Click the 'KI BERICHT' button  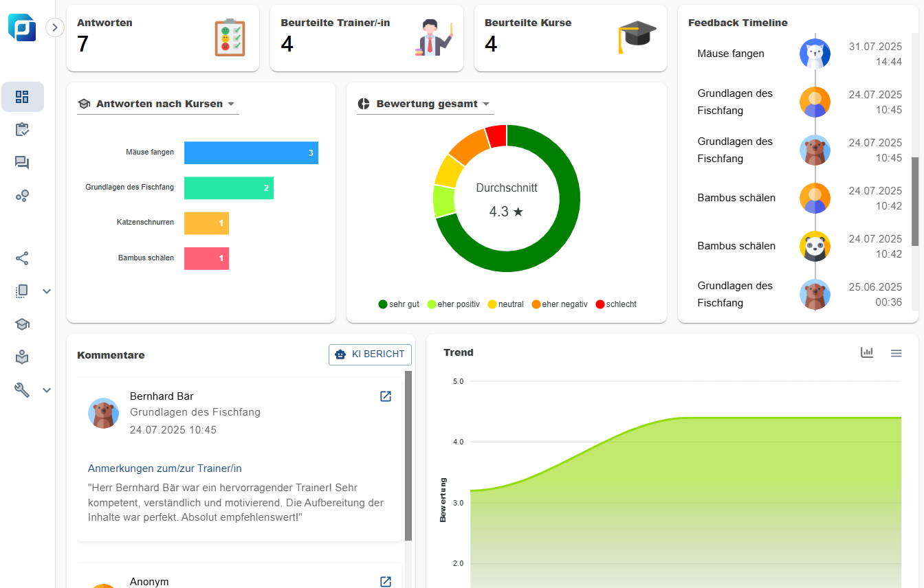pyautogui.click(x=370, y=354)
